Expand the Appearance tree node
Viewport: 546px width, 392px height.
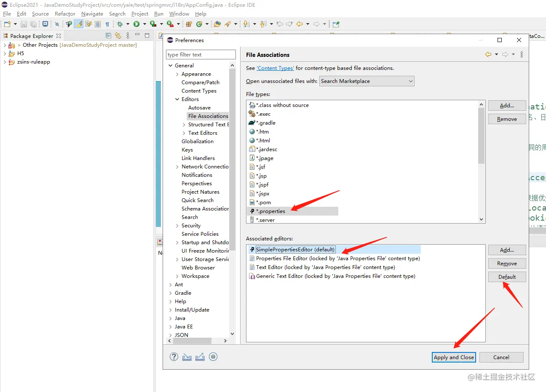(x=177, y=74)
